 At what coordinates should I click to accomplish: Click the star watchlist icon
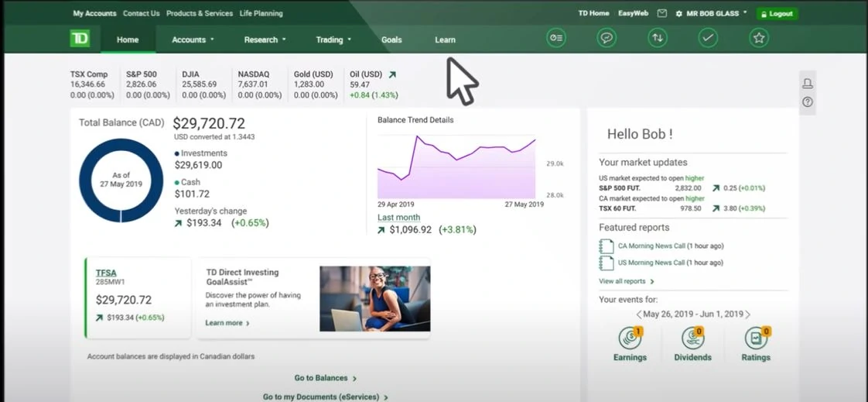click(x=759, y=37)
